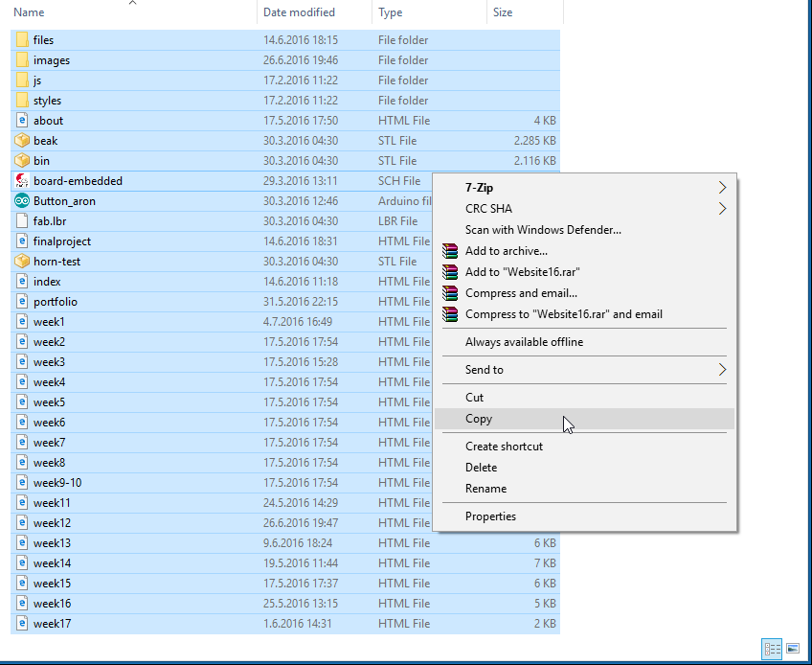Click WinRAR icon beside Add to archive
Viewport: 812px width, 665px height.
pos(450,251)
